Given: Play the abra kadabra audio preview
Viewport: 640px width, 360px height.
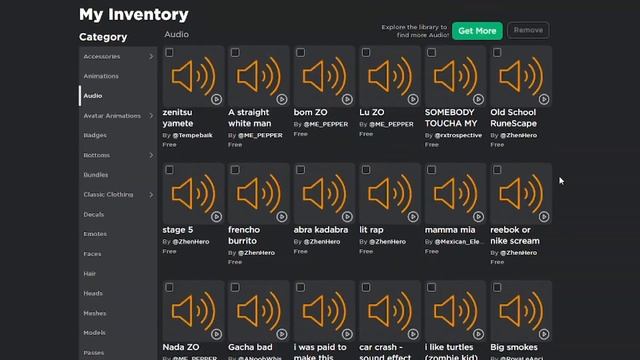Looking at the screenshot, I should point(347,217).
